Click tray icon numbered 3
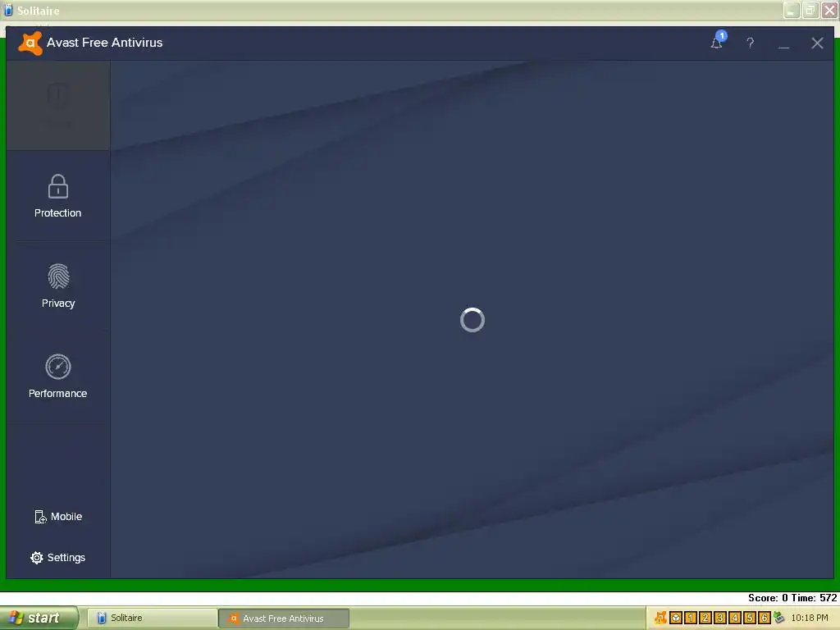Viewport: 840px width, 630px height. (720, 618)
